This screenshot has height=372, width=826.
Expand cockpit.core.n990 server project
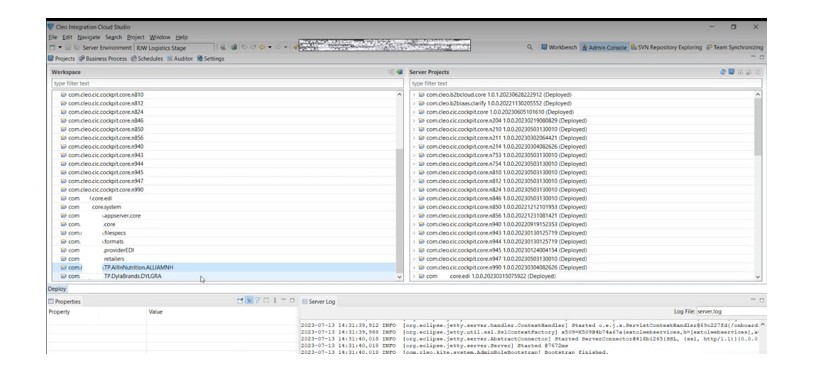click(x=414, y=268)
